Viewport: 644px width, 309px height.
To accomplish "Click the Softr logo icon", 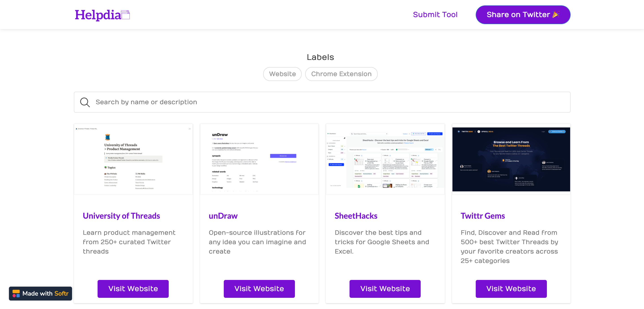I will coord(16,294).
